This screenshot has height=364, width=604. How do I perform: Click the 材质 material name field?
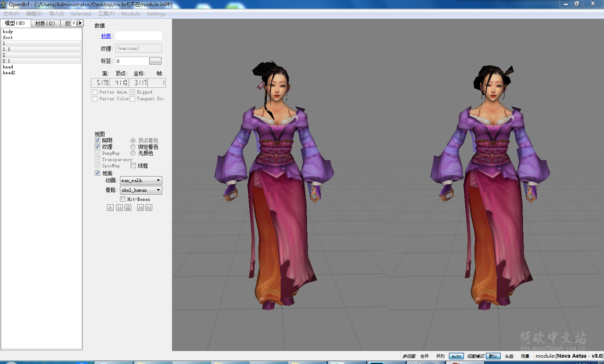point(138,36)
